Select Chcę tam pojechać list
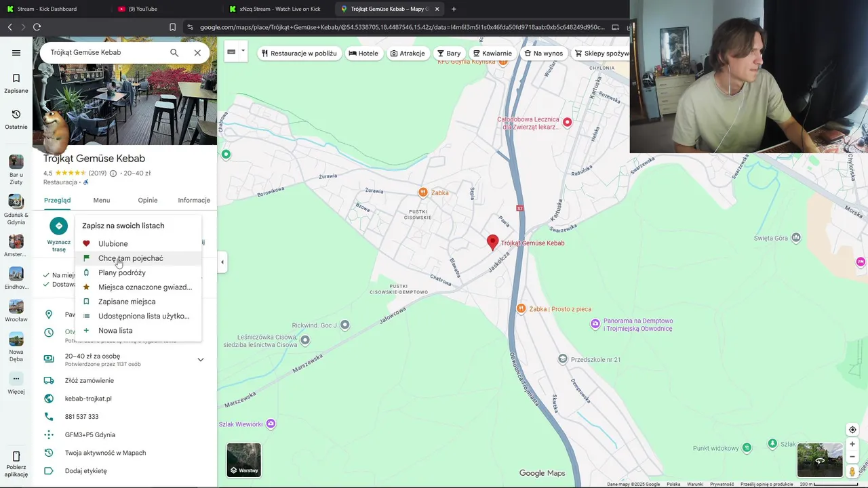 point(138,258)
